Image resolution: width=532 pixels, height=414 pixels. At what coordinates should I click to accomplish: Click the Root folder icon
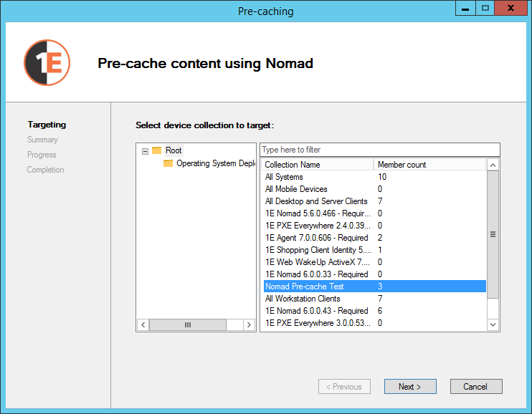156,150
